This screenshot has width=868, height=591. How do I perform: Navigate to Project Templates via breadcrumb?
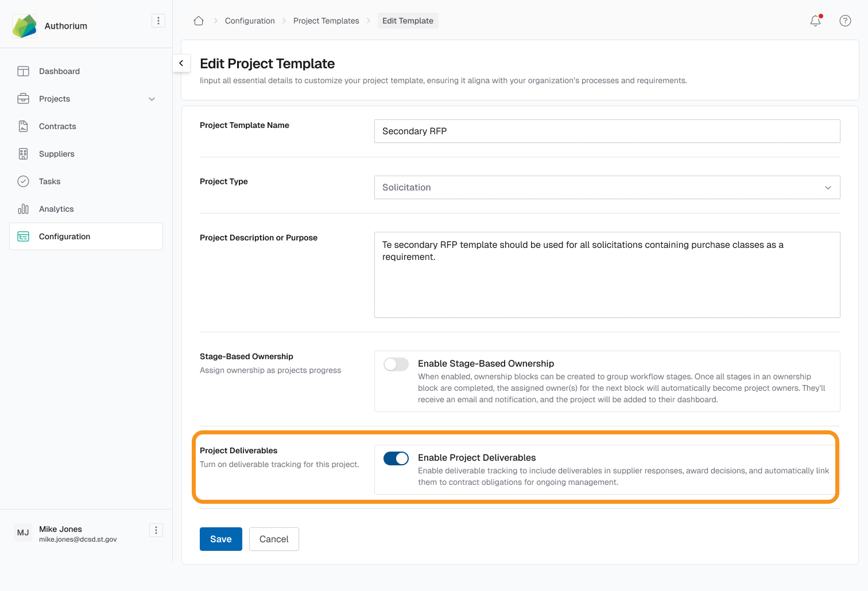(325, 20)
